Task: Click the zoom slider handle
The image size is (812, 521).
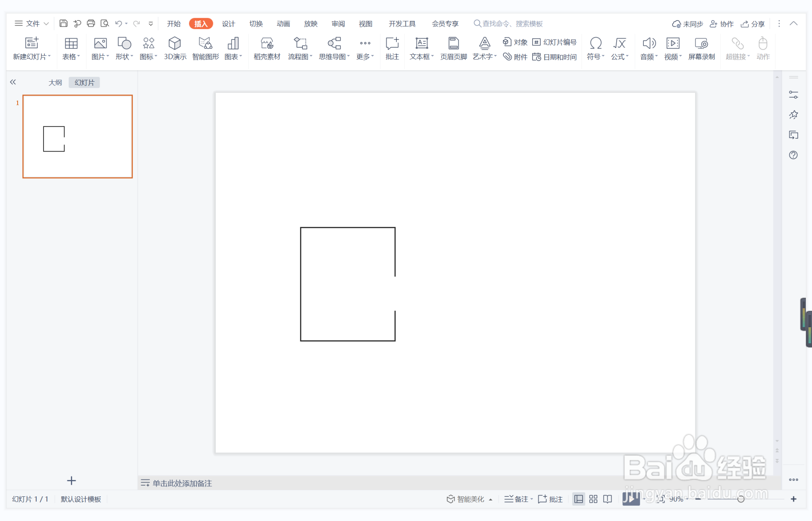Action: (x=741, y=499)
